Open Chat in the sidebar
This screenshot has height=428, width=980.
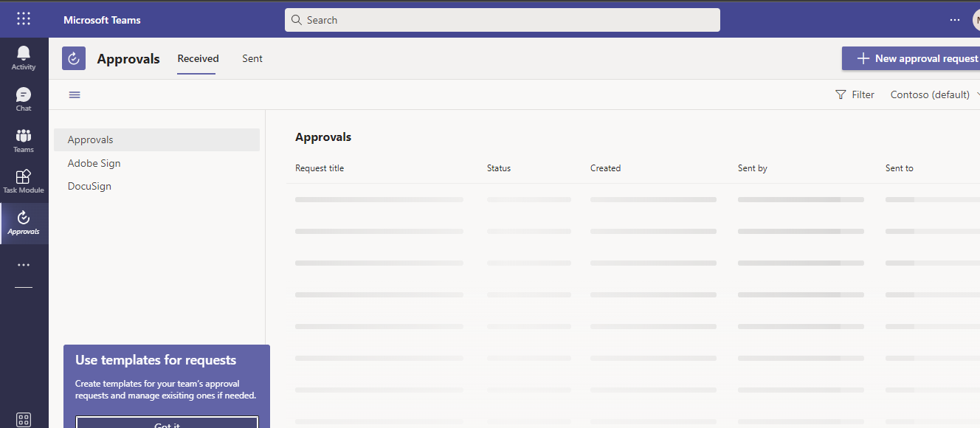pos(24,99)
